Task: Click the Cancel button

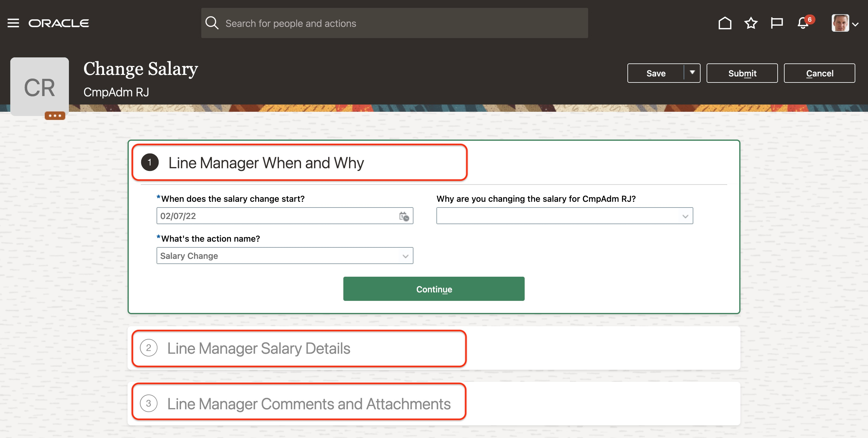Action: 819,73
